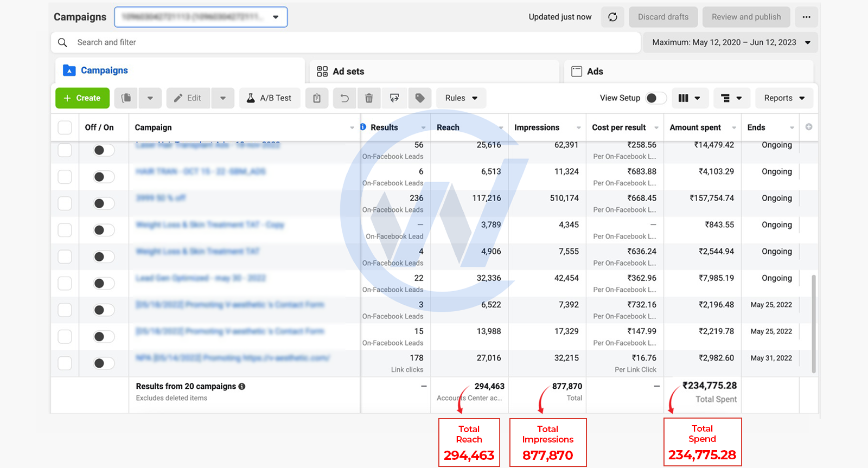
Task: Toggle campaign with ₹4,103.29 spent
Action: click(x=104, y=177)
